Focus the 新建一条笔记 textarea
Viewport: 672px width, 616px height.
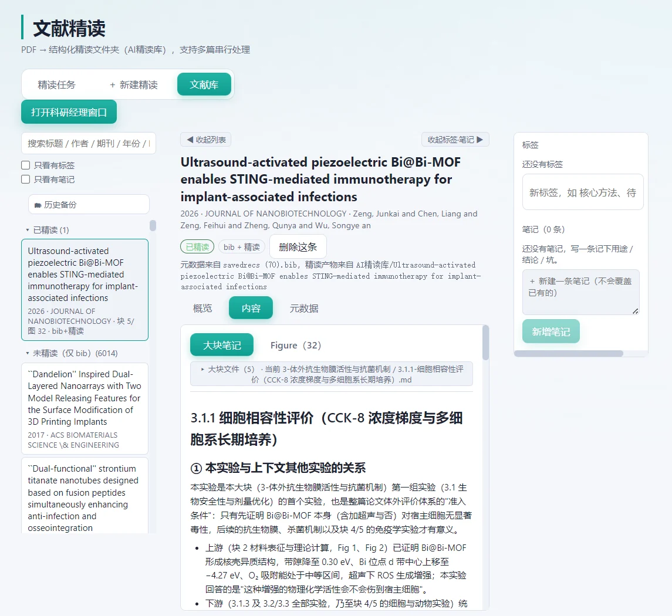pos(580,292)
